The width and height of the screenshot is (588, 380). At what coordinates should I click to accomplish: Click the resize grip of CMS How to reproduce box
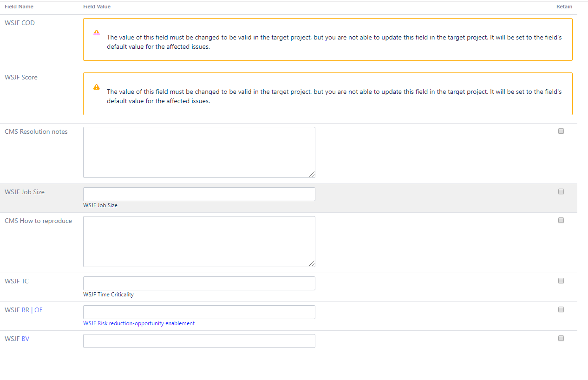312,263
